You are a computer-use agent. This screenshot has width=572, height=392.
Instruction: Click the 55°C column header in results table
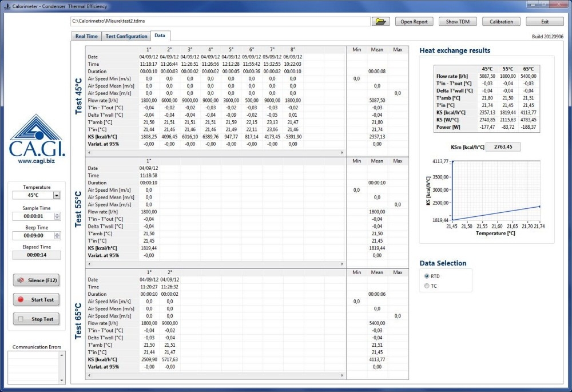tap(508, 69)
